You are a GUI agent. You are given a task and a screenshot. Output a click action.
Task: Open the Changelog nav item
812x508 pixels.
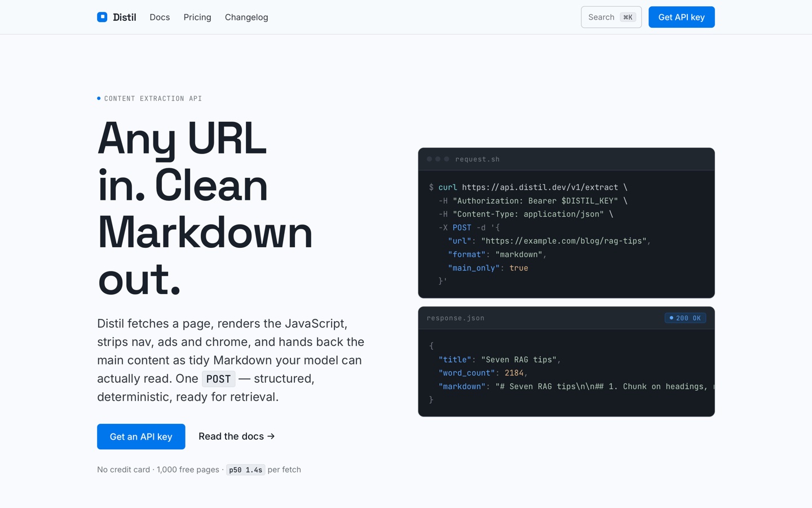click(x=246, y=17)
